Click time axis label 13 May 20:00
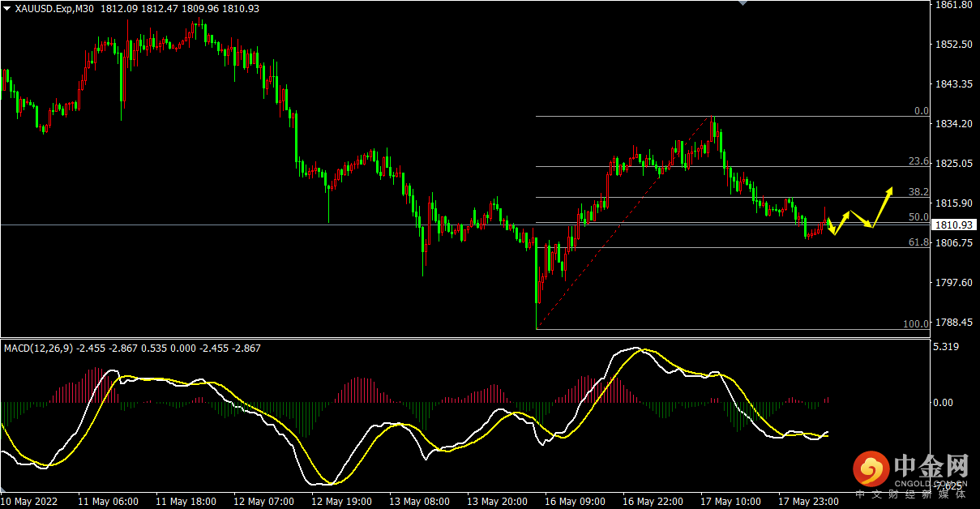This screenshot has width=980, height=509. [x=497, y=502]
